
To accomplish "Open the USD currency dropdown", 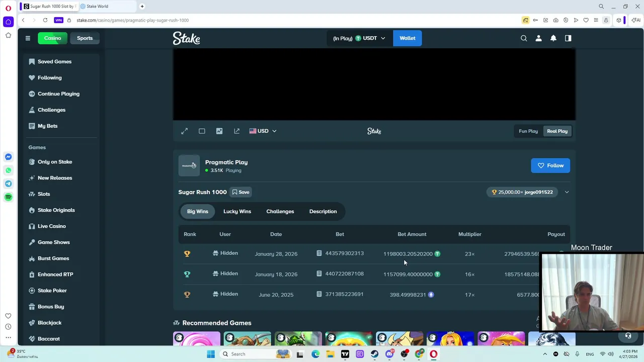I will coord(263,131).
